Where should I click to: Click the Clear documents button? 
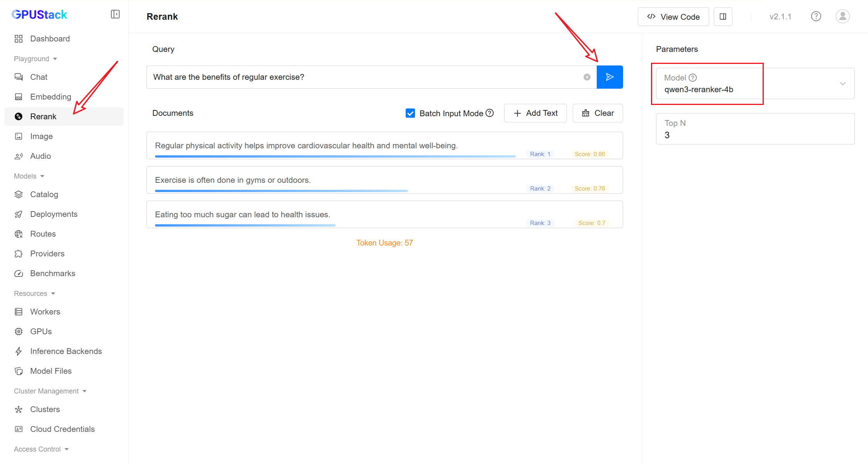click(598, 113)
